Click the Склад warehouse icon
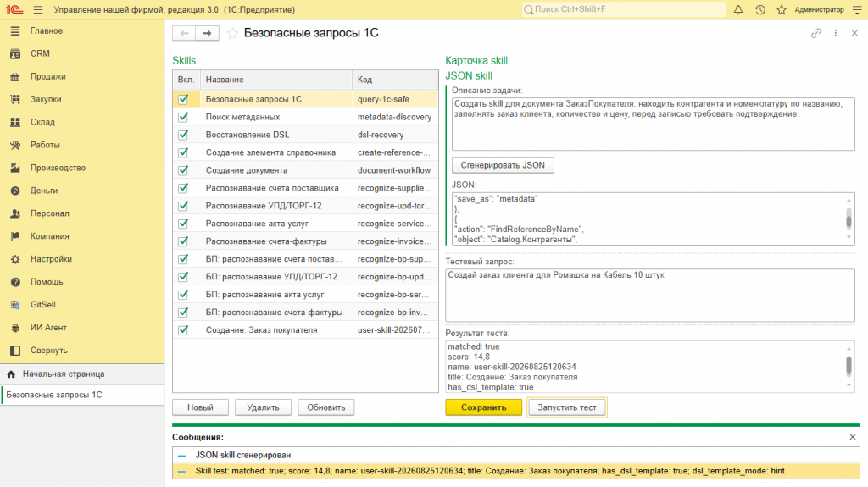Screen dimensions: 868x487 tap(15, 122)
